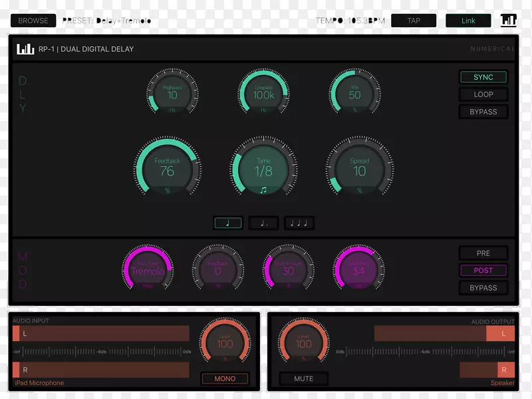Select the straight quarter note division
The width and height of the screenshot is (532, 399).
tap(228, 223)
